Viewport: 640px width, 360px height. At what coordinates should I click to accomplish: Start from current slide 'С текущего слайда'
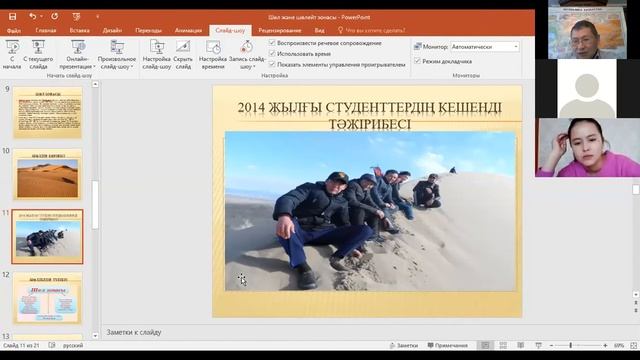[x=38, y=54]
